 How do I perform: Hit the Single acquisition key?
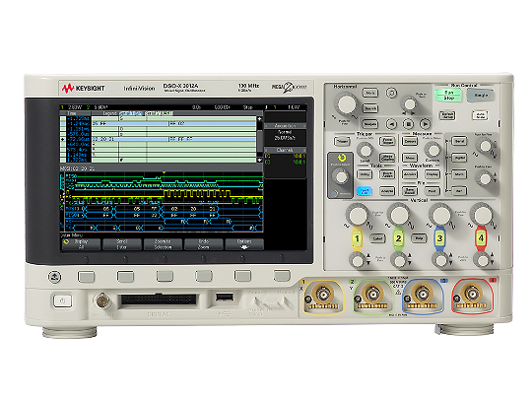tap(480, 96)
